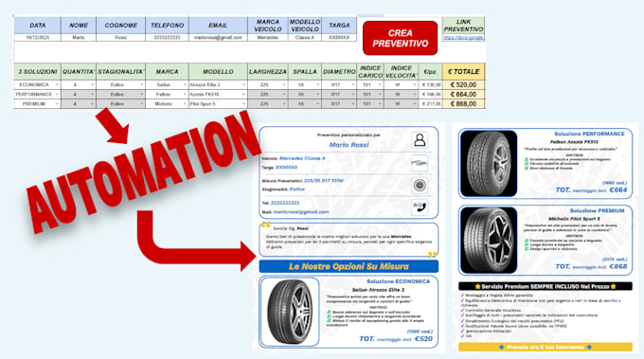Click the closing quote mark icon of the letter
The width and height of the screenshot is (644, 359).
pos(432,255)
